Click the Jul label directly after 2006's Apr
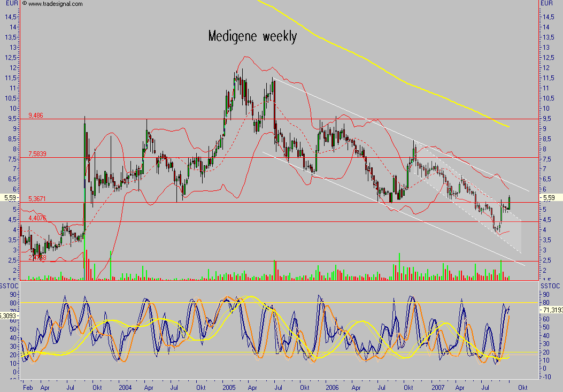This screenshot has height=392, width=563. (381, 387)
